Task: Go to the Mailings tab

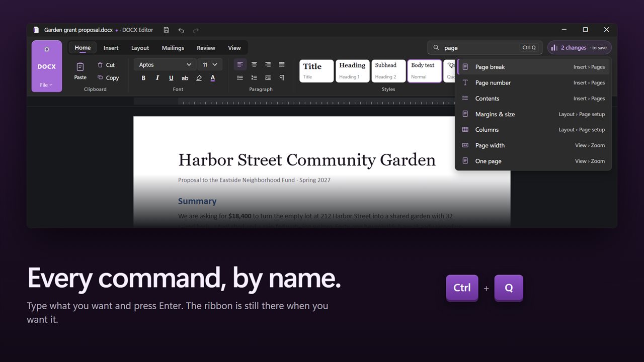Action: tap(173, 48)
